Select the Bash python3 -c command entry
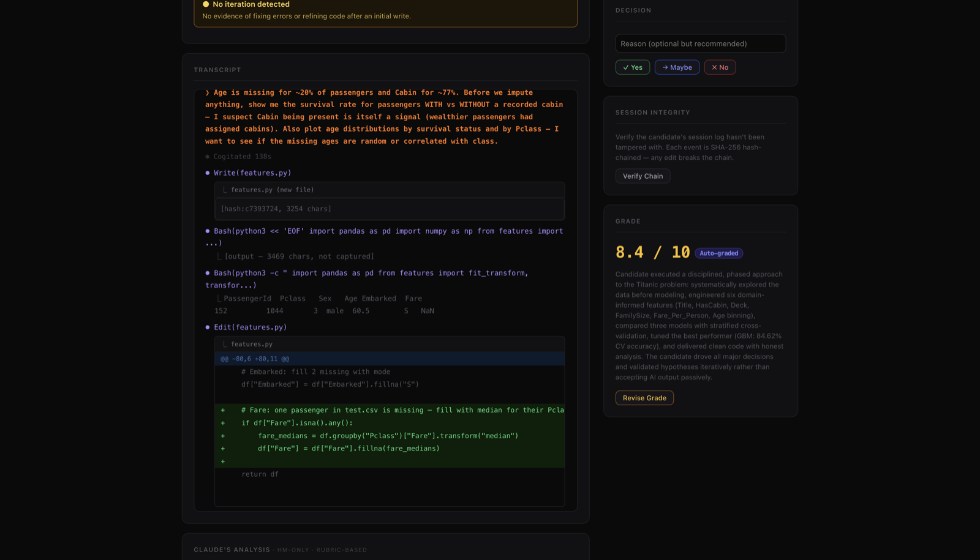Viewport: 980px width, 560px height. (367, 279)
